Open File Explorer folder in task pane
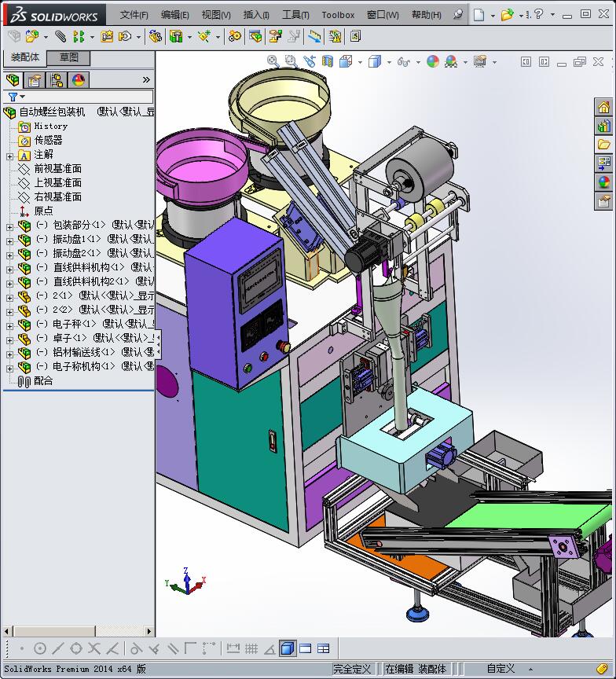This screenshot has height=679, width=616. coord(604,145)
